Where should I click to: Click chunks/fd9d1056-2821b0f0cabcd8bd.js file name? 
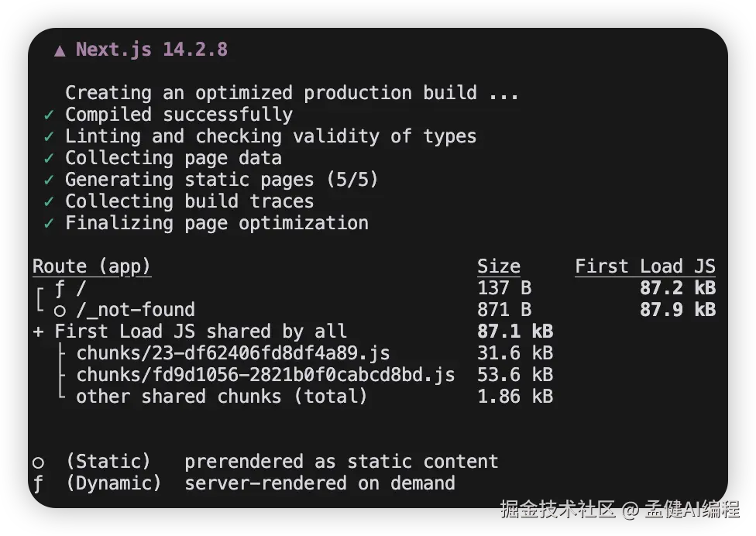point(265,376)
